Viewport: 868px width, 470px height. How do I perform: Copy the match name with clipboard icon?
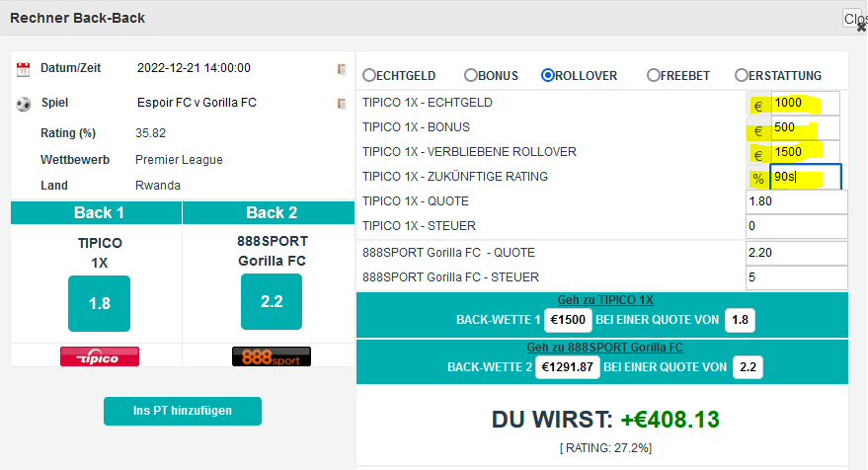(x=342, y=104)
